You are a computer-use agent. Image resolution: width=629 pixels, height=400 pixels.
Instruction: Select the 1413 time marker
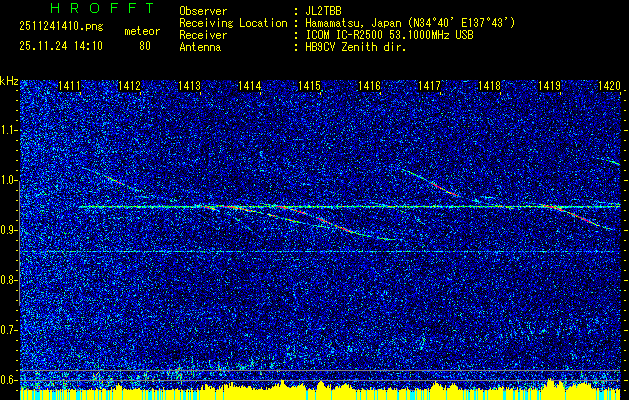click(x=190, y=87)
